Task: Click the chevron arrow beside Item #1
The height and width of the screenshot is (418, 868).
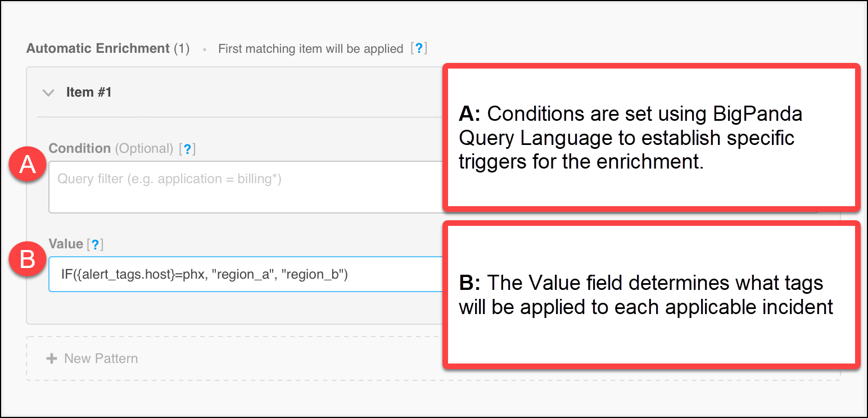Action: pyautogui.click(x=48, y=93)
